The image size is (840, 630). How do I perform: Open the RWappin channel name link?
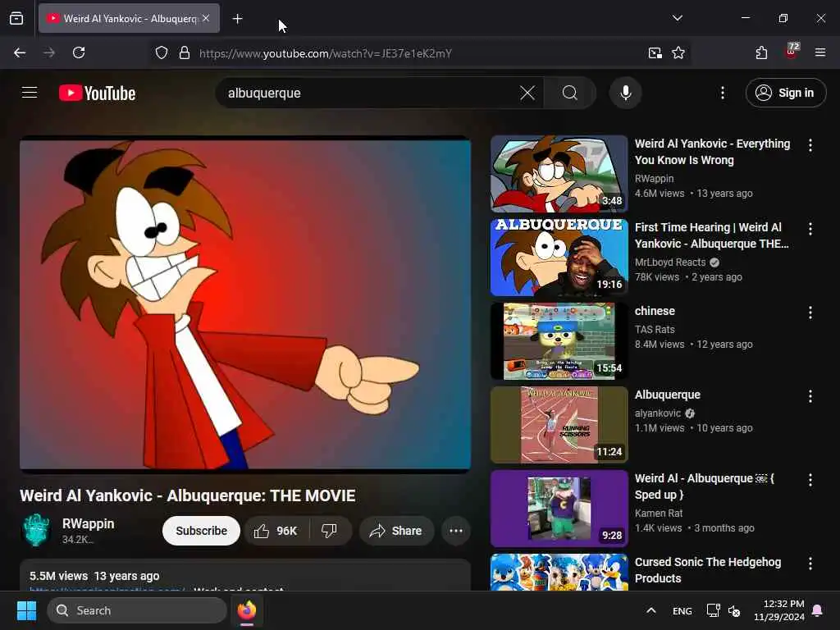89,523
